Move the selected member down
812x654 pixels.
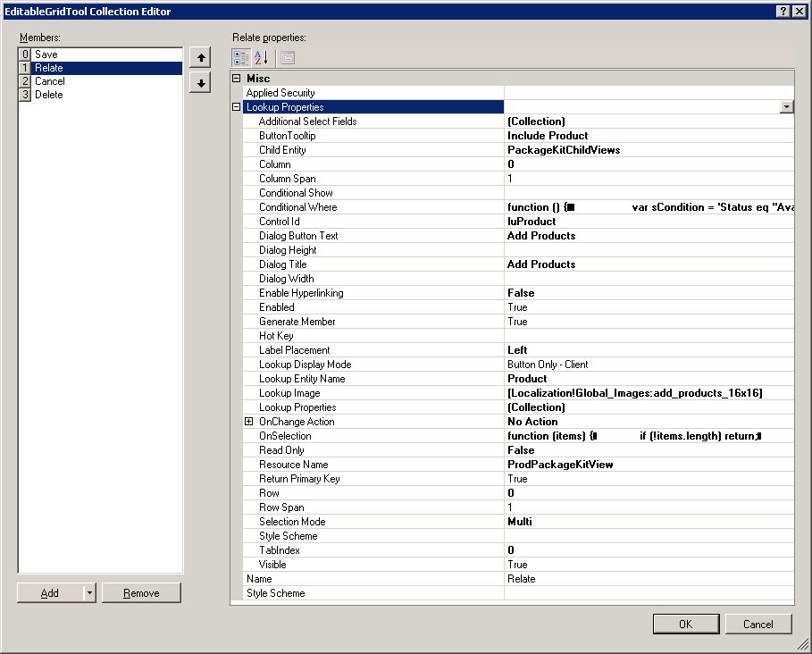coord(201,83)
